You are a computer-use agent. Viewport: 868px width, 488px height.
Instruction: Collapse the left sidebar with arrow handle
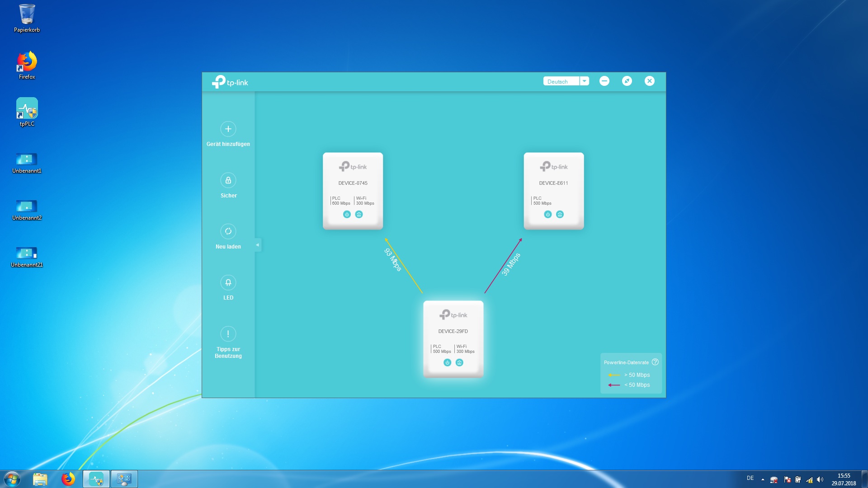pyautogui.click(x=258, y=245)
